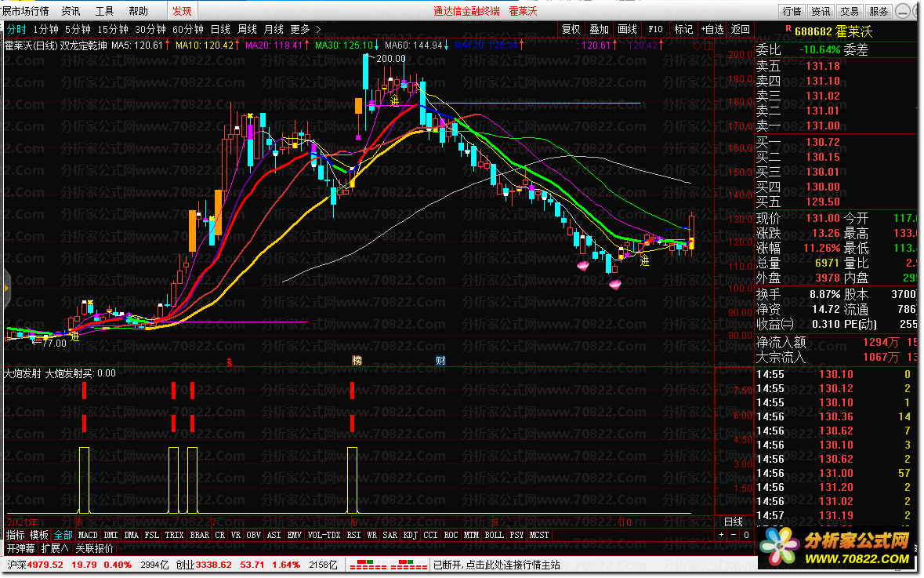Open the 资讯 menu next to 工具
924x578 pixels.
click(x=71, y=11)
